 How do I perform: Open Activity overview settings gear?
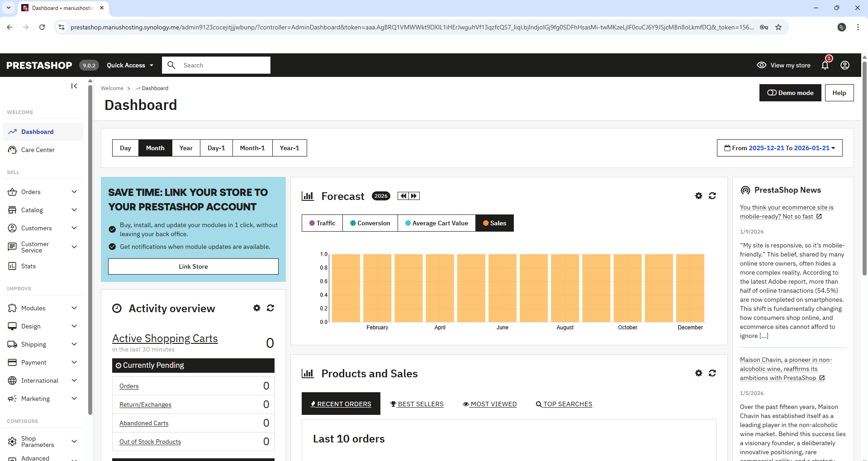tap(256, 308)
